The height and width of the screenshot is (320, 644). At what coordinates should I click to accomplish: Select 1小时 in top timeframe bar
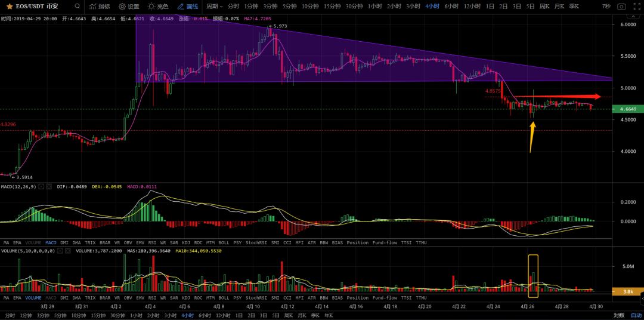tap(374, 7)
